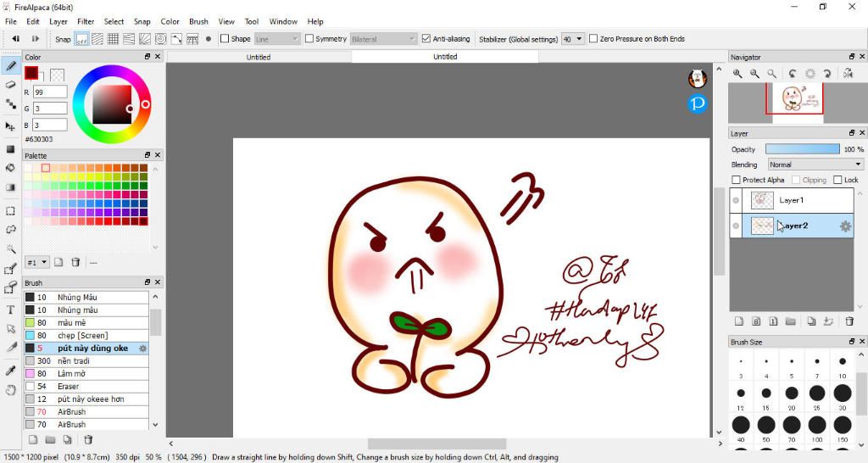Select the transparent color swatch

[57, 75]
